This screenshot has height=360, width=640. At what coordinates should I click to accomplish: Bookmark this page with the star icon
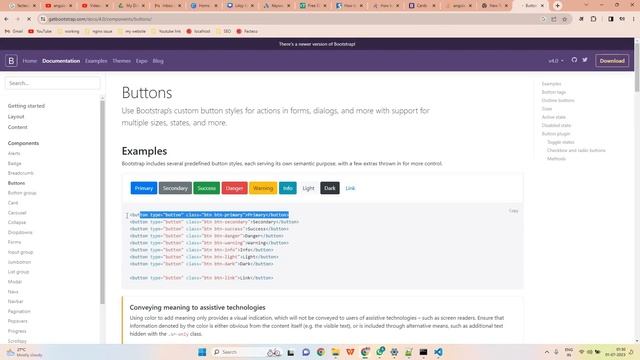click(x=564, y=19)
